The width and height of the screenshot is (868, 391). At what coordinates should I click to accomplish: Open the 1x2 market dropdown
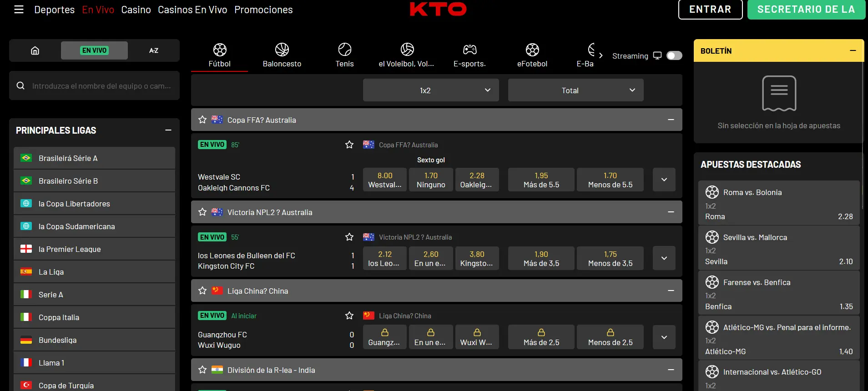[431, 90]
